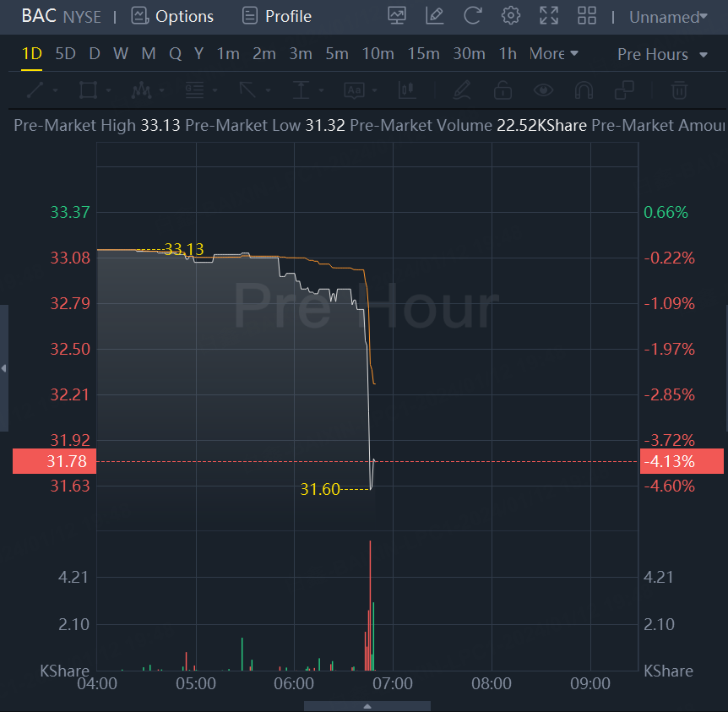
Task: Click the bottom time-axis scrollbar handle
Action: point(367,705)
